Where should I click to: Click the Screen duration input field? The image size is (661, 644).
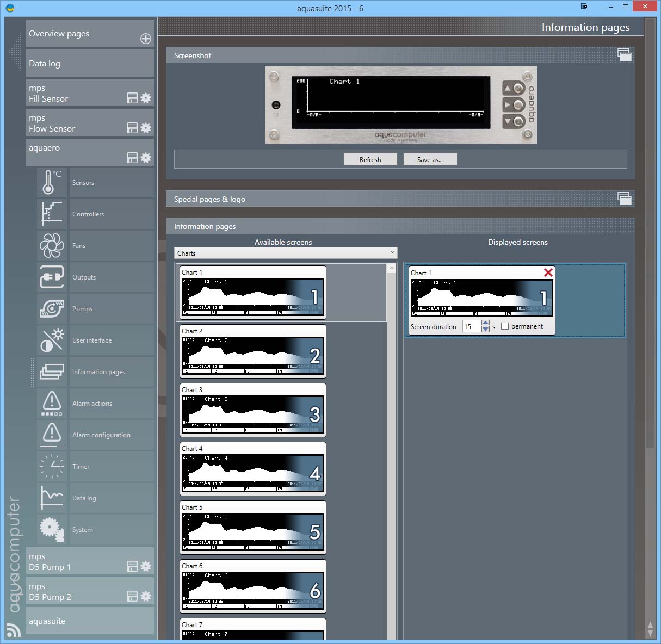(472, 326)
